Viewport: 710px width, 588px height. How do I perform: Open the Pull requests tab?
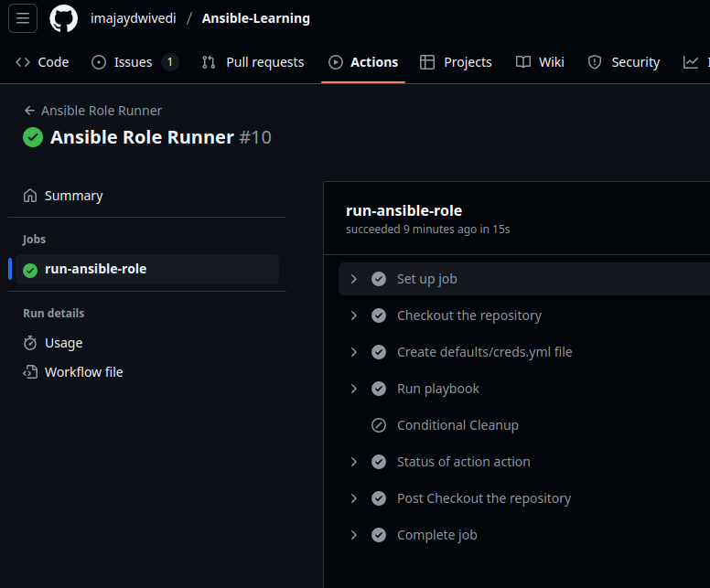pyautogui.click(x=253, y=62)
